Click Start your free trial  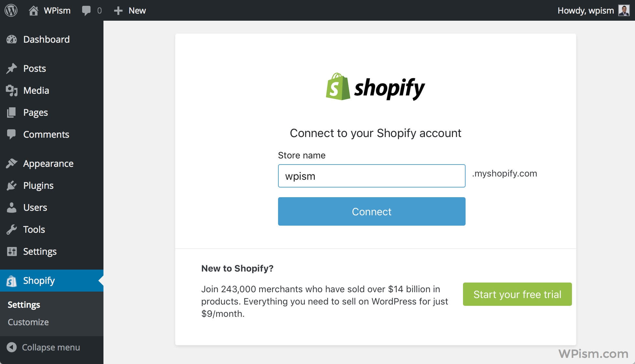pos(517,294)
